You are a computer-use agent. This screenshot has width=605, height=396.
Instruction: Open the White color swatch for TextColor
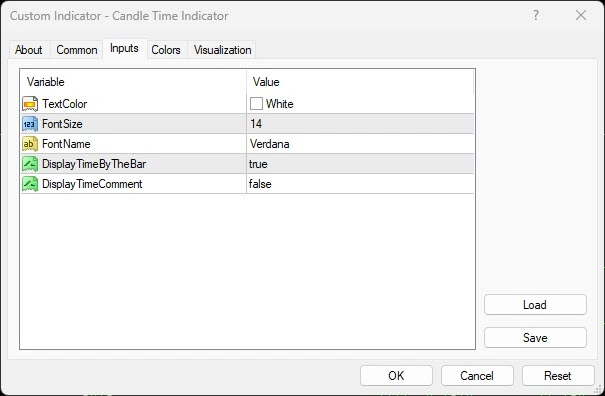pyautogui.click(x=256, y=104)
